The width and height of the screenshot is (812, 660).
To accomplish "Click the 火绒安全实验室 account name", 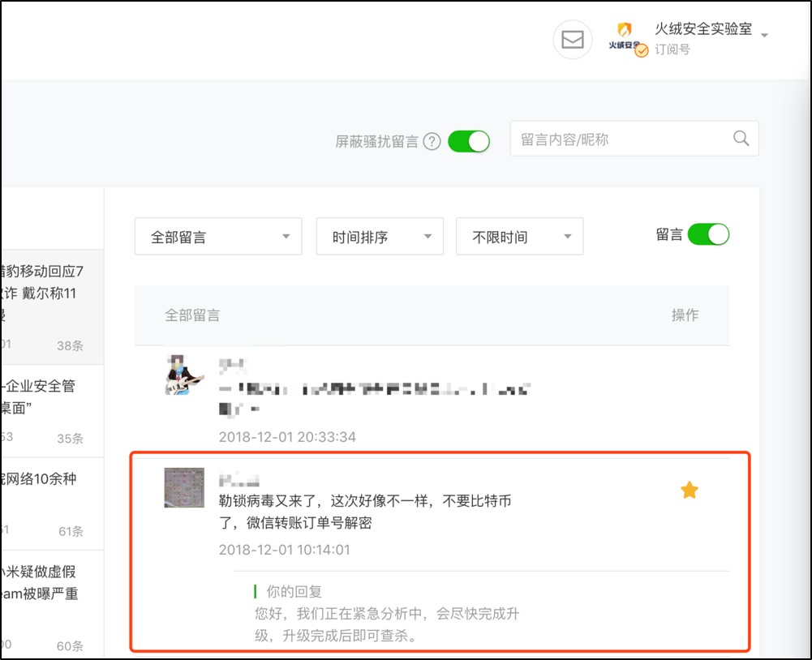I will point(702,29).
